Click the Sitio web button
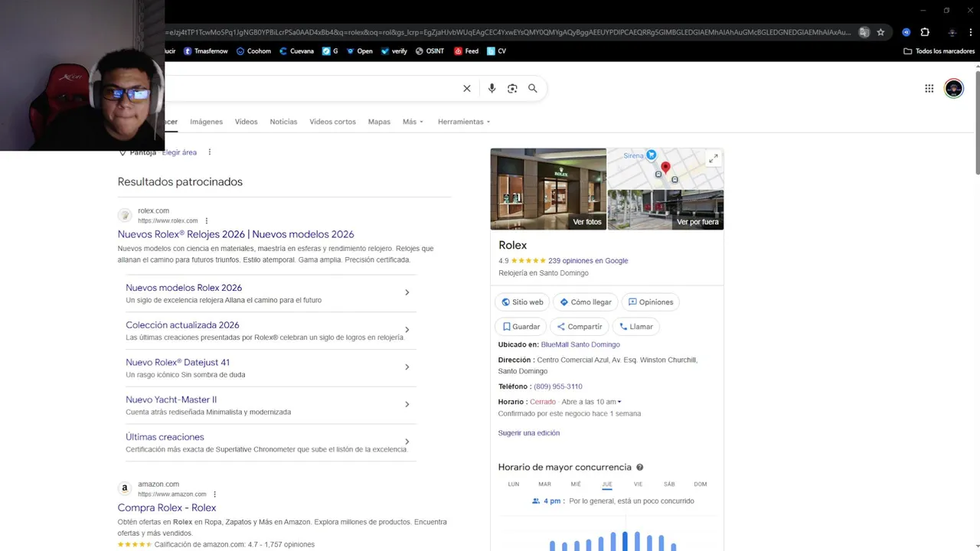 pyautogui.click(x=522, y=302)
